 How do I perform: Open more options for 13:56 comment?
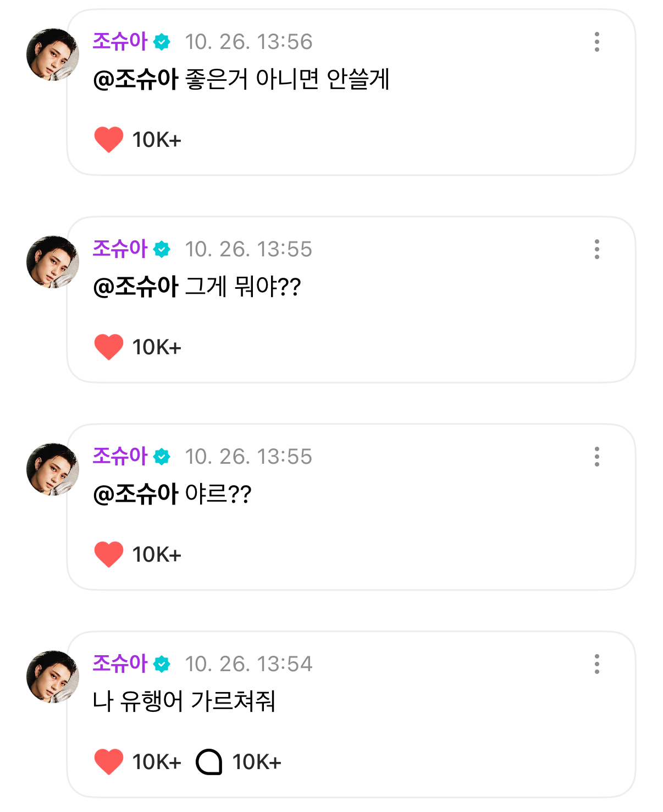tap(596, 42)
